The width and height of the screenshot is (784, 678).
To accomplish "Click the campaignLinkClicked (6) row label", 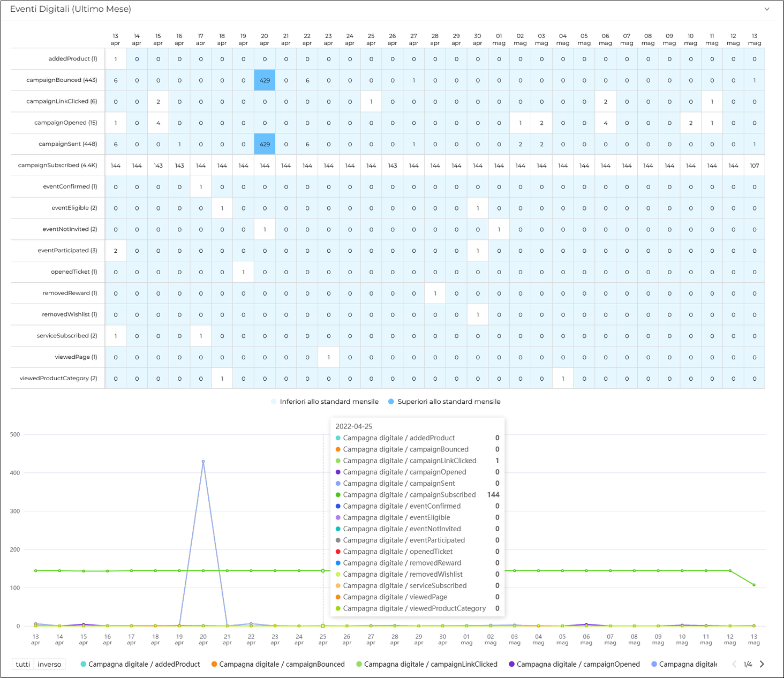I will click(62, 101).
